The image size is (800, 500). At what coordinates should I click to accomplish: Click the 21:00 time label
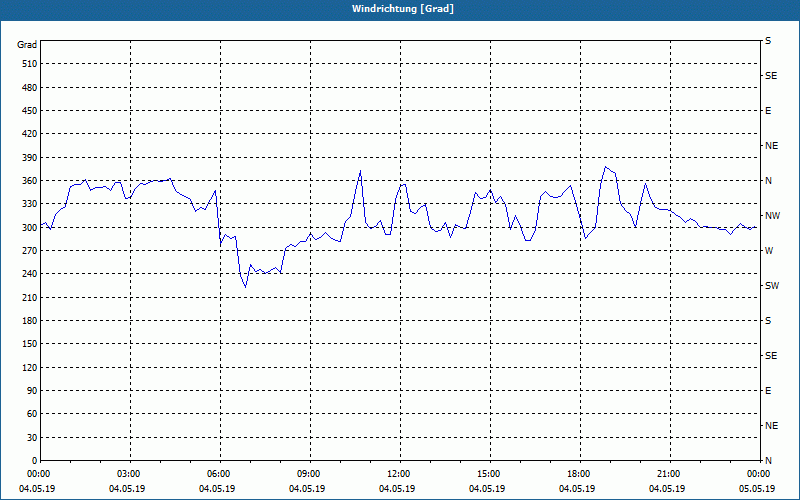[x=670, y=474]
